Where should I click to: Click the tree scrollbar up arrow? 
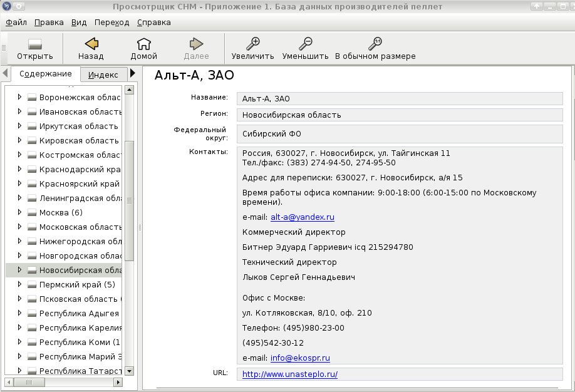pyautogui.click(x=129, y=90)
